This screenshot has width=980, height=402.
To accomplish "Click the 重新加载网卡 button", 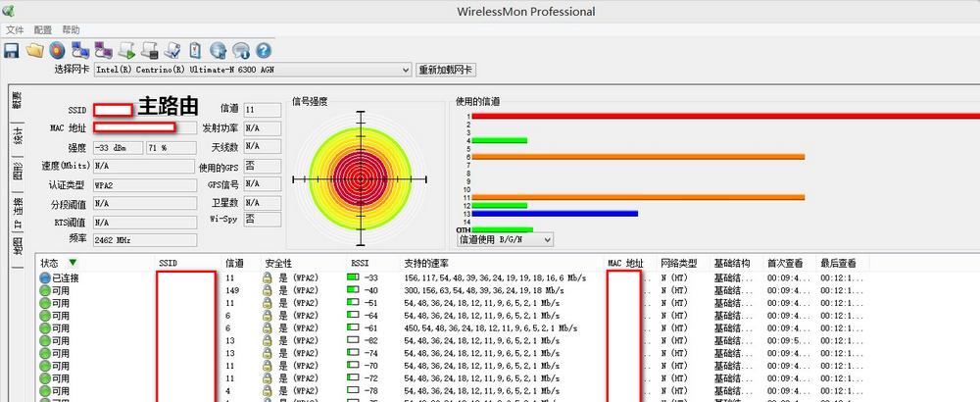I will coord(446,70).
